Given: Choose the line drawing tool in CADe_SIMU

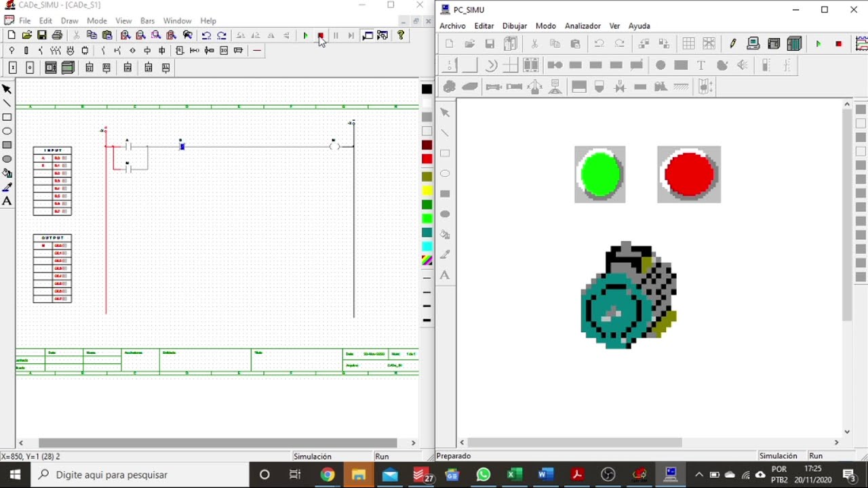Looking at the screenshot, I should 7,103.
